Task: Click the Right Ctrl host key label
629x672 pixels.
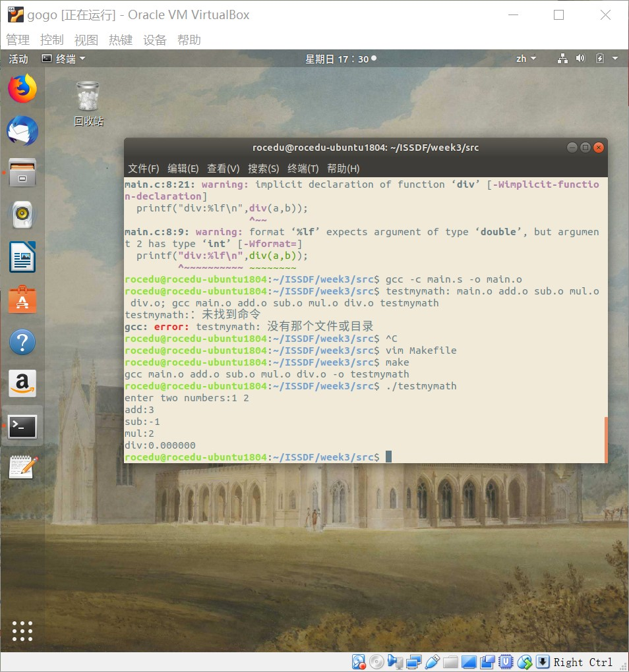Action: [583, 662]
